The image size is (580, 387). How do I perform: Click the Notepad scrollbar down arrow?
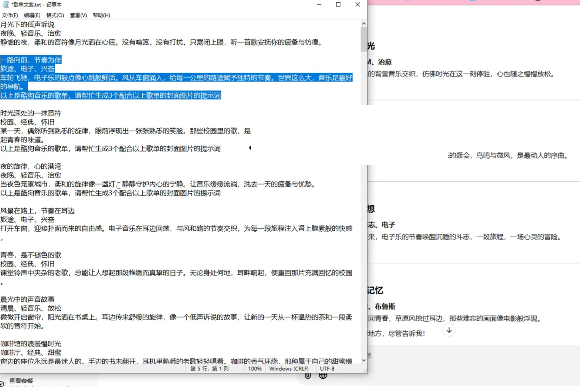click(364, 360)
